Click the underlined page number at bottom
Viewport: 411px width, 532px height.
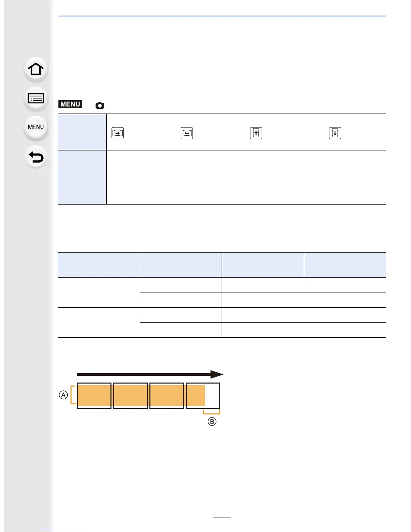[x=222, y=518]
